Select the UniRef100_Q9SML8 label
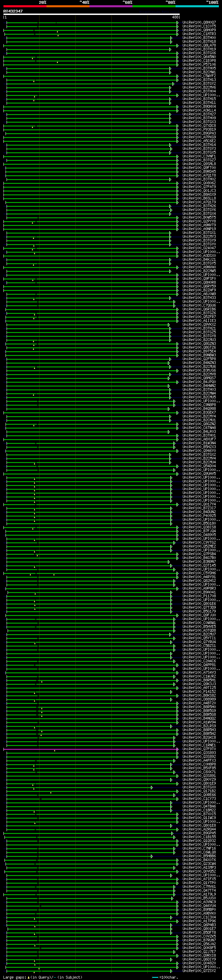 [199, 164]
